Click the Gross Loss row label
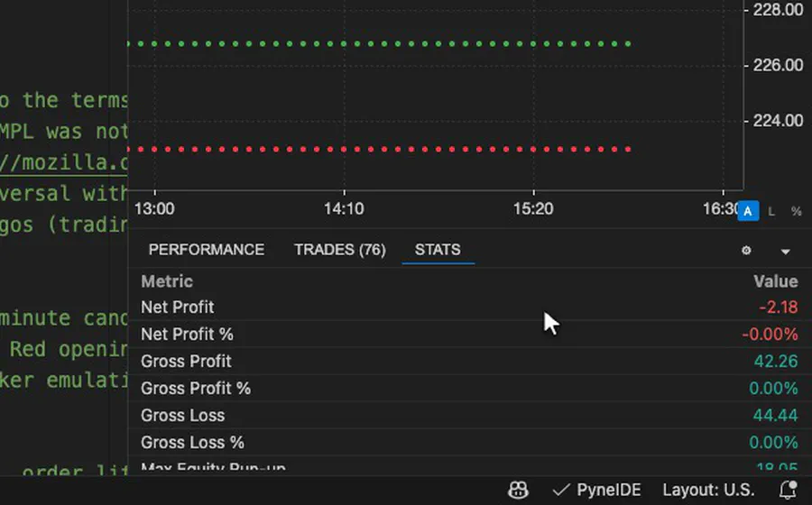Image resolution: width=812 pixels, height=505 pixels. (183, 416)
